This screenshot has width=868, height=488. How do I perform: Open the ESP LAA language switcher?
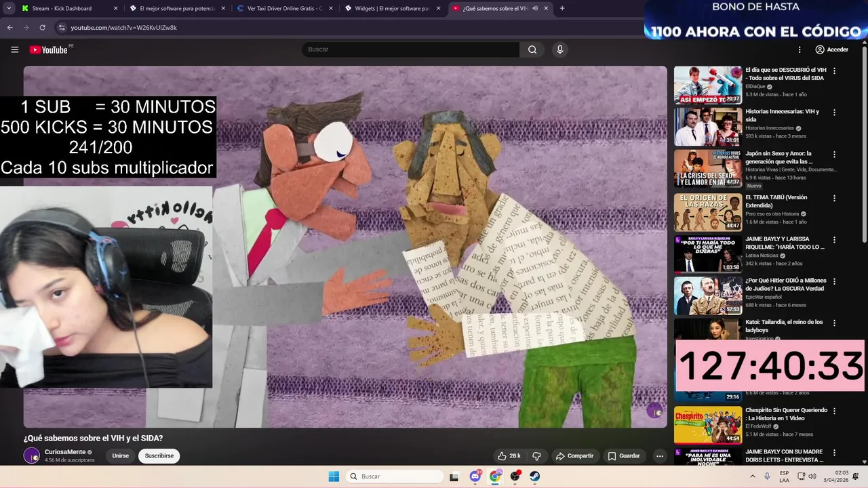point(785,476)
